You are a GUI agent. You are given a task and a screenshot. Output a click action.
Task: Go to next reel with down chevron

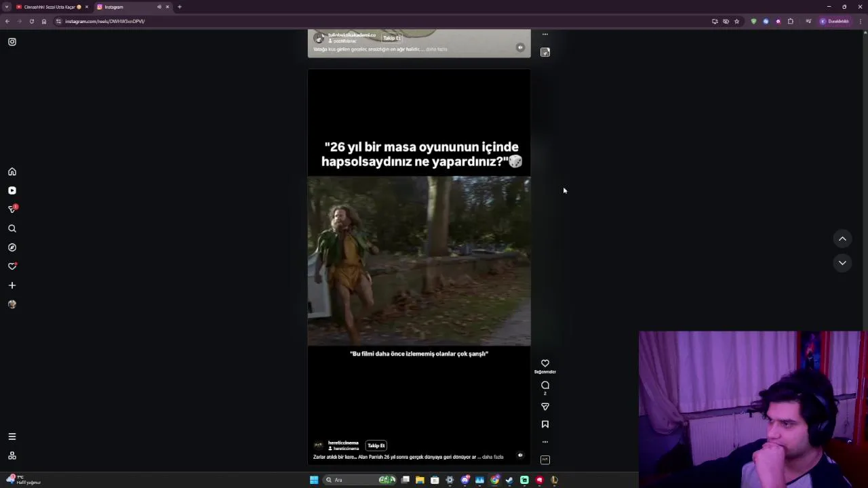[x=842, y=263]
